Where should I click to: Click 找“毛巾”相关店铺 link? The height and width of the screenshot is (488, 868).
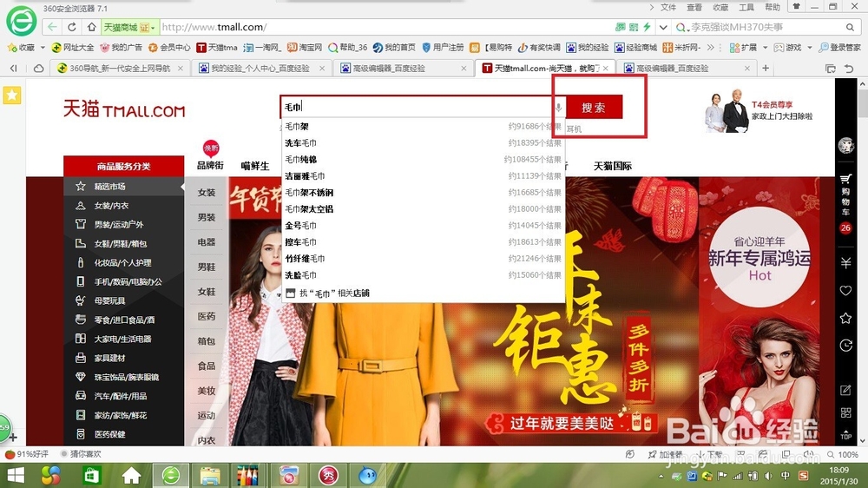[334, 293]
